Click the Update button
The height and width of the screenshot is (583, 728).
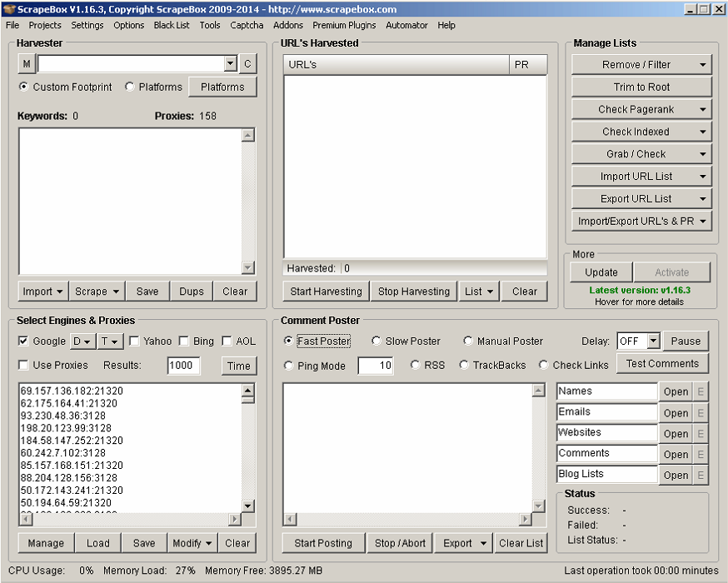601,272
